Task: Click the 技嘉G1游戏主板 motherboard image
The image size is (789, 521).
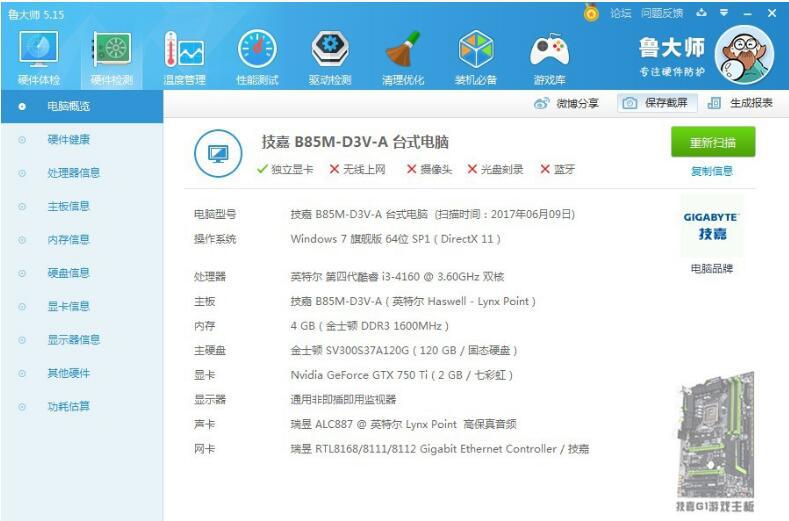Action: pos(715,441)
